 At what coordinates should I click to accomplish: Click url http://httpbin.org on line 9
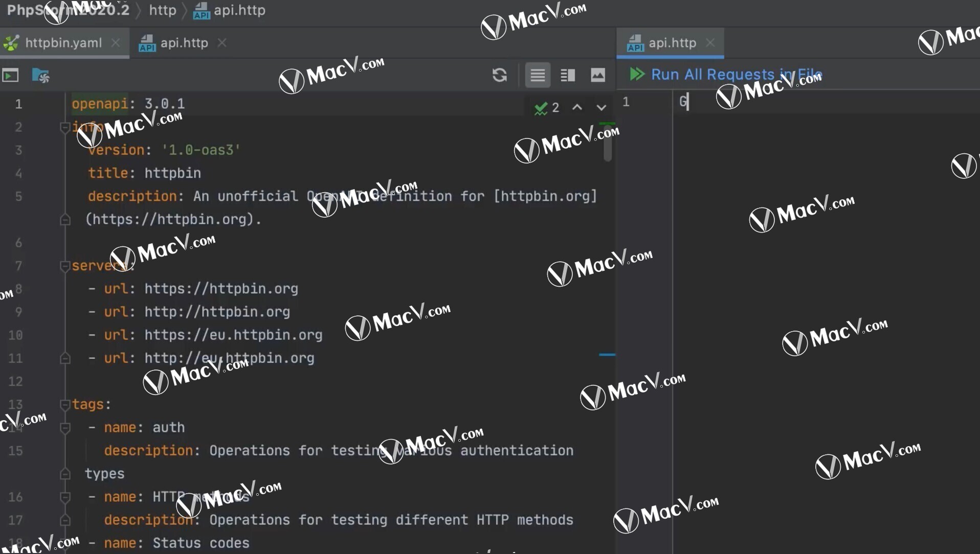click(217, 312)
